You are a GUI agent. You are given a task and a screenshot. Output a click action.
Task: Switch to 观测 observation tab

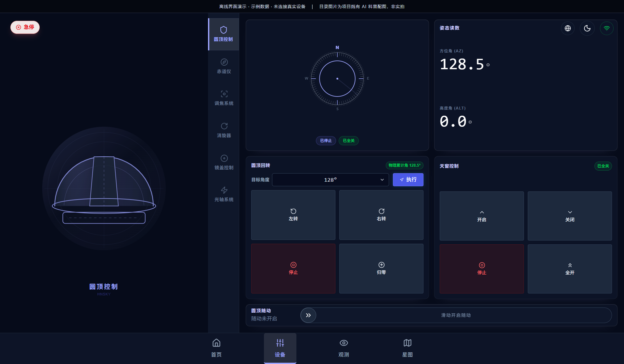[x=344, y=348]
